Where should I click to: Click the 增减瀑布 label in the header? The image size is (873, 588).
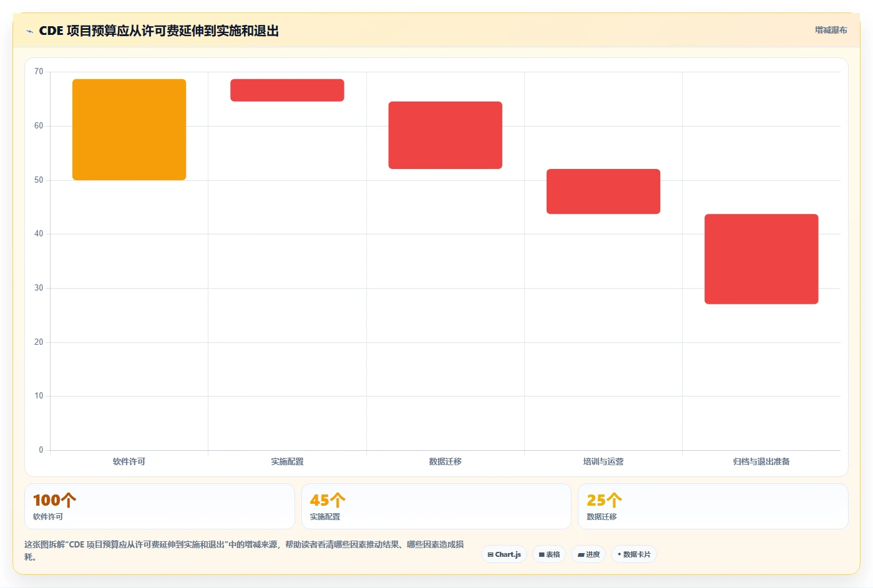click(x=831, y=30)
